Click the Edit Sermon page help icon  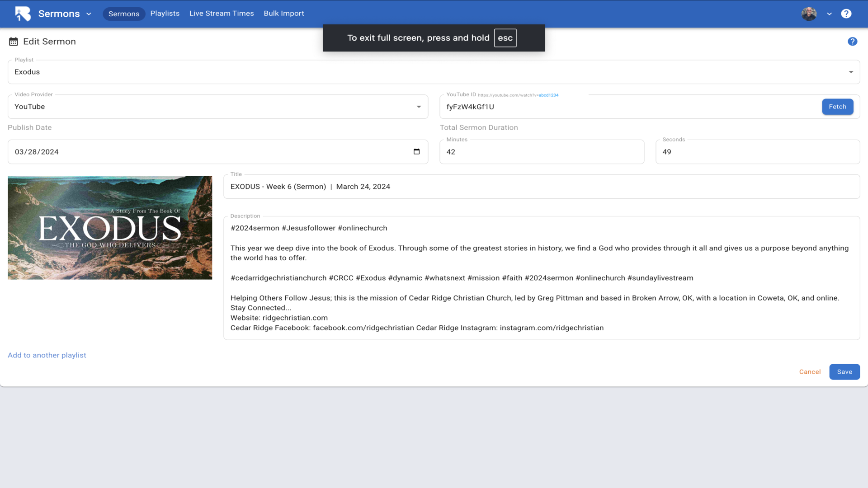coord(852,42)
